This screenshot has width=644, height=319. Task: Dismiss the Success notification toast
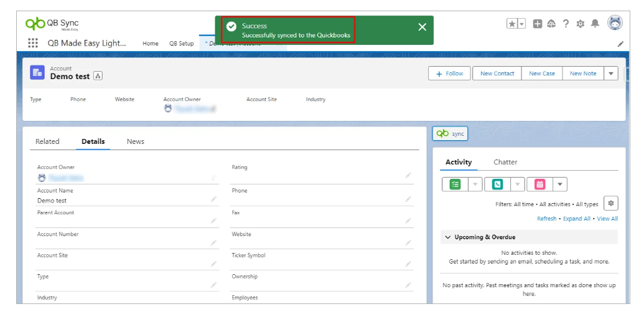[422, 27]
